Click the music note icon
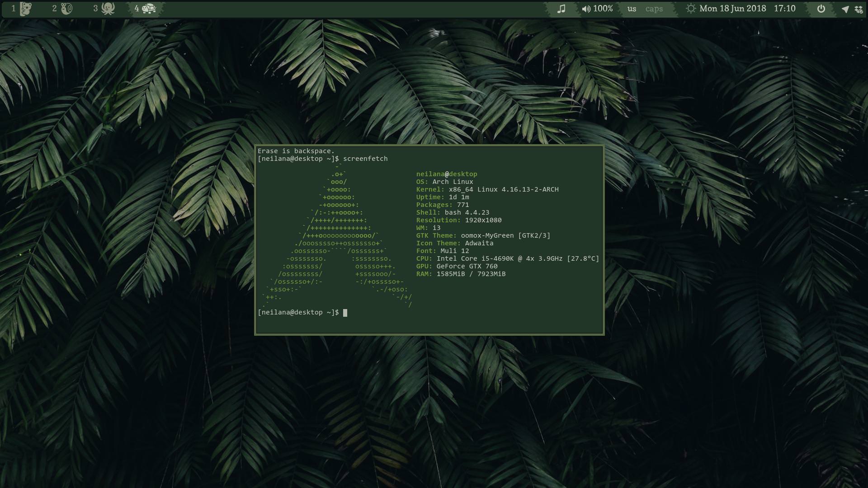The width and height of the screenshot is (868, 488). (561, 9)
